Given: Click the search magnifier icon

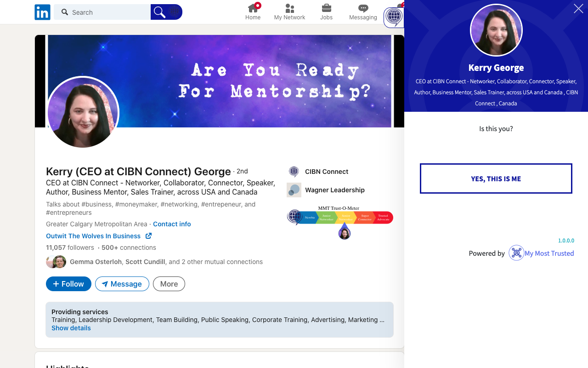Looking at the screenshot, I should coord(159,12).
